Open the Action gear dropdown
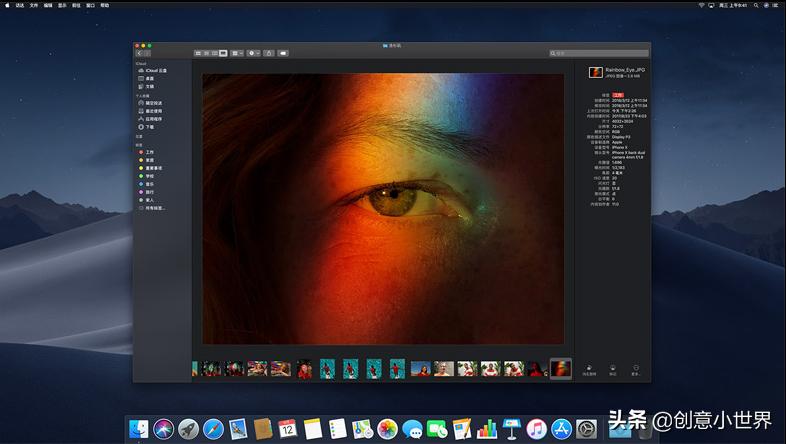 point(253,52)
